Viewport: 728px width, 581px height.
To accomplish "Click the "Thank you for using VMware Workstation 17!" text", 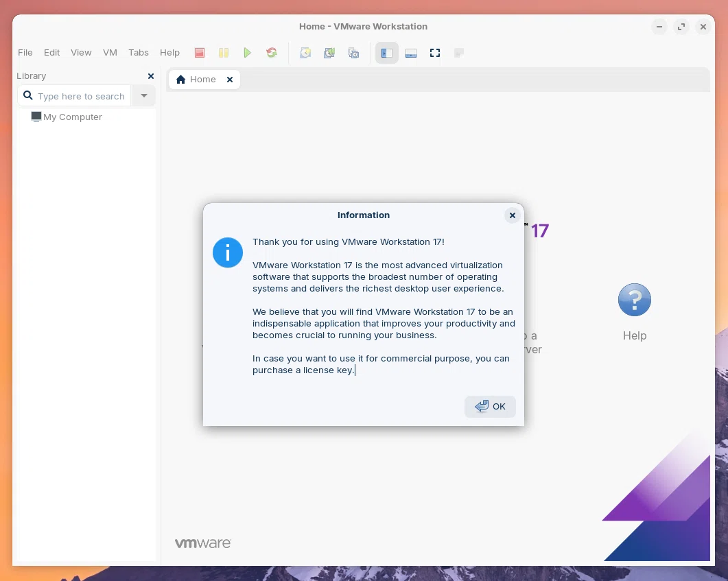I will [x=348, y=241].
